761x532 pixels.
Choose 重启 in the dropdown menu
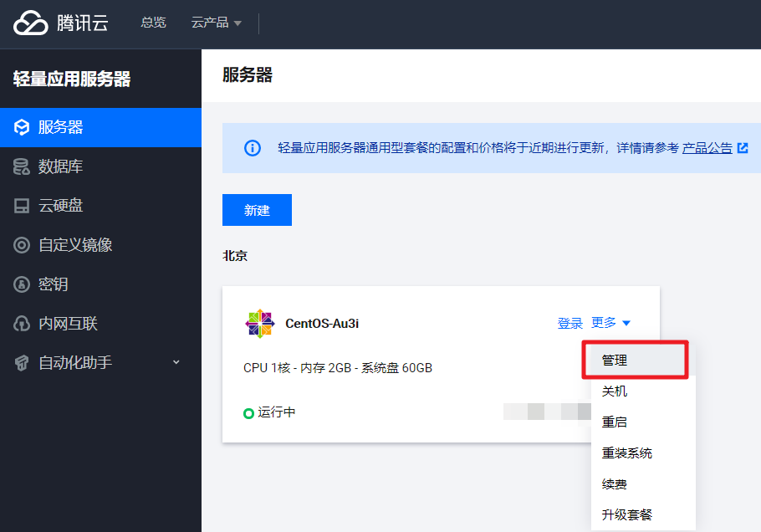coord(643,422)
